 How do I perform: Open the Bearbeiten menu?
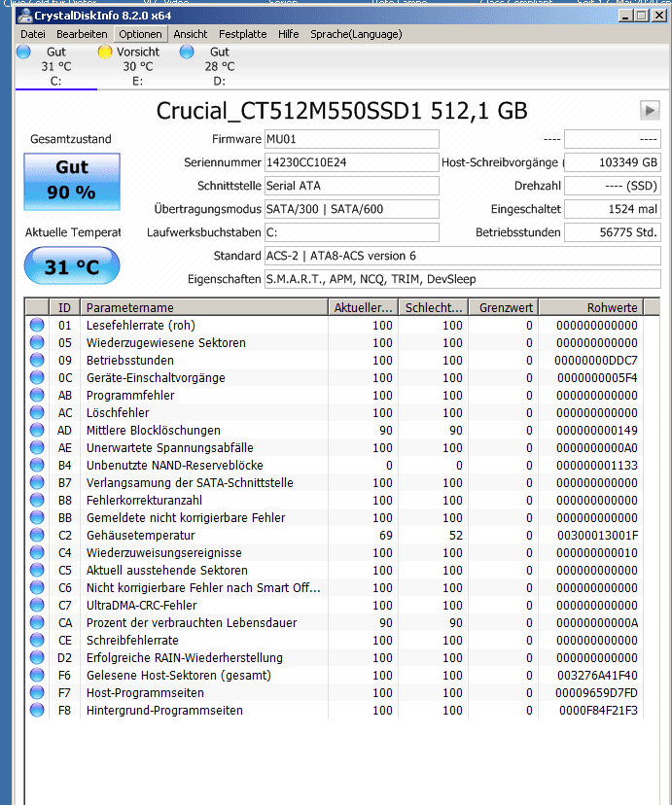click(82, 34)
